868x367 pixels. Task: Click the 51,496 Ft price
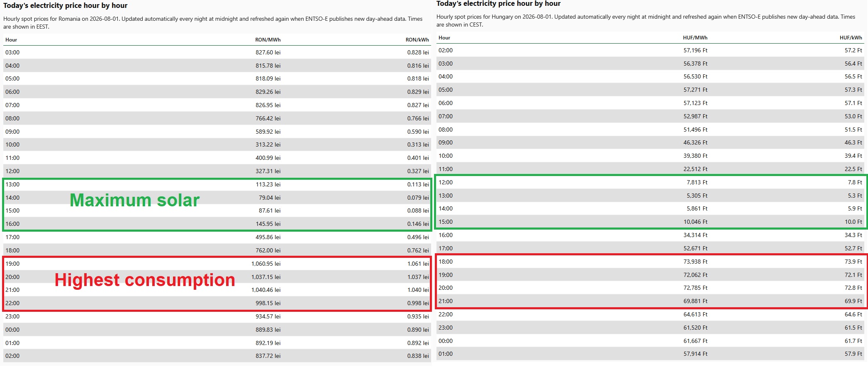695,130
